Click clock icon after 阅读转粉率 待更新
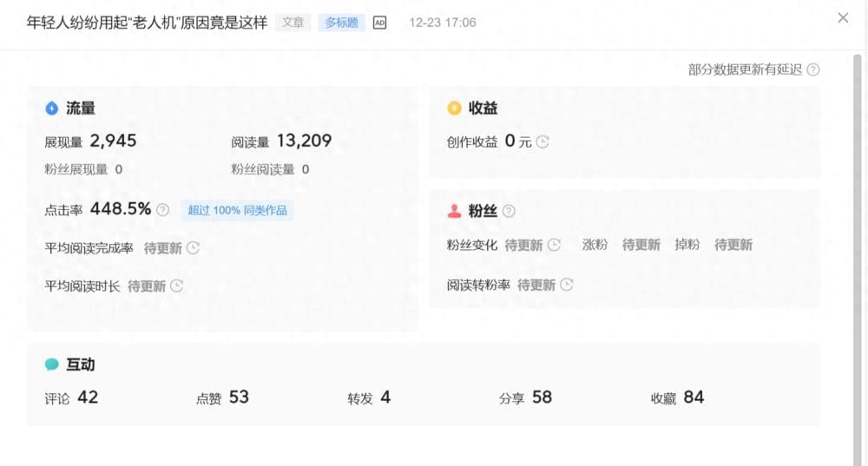Image resolution: width=868 pixels, height=466 pixels. [x=566, y=285]
